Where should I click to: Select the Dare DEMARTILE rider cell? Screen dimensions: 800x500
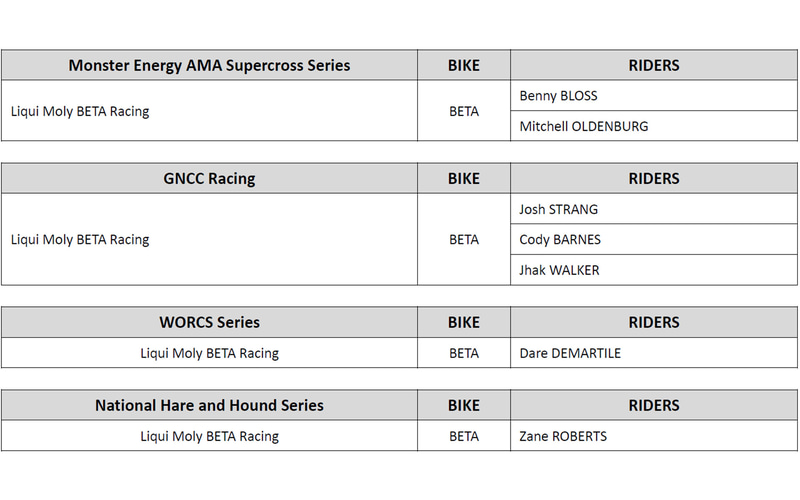(x=572, y=353)
